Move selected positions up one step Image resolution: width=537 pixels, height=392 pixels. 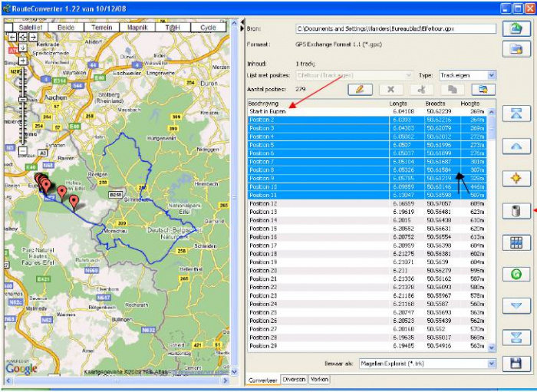click(516, 147)
